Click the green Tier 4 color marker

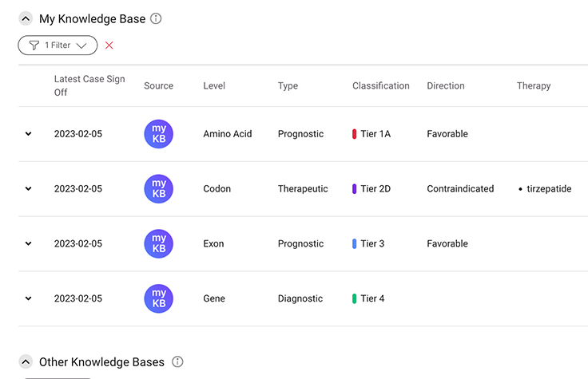click(x=355, y=298)
